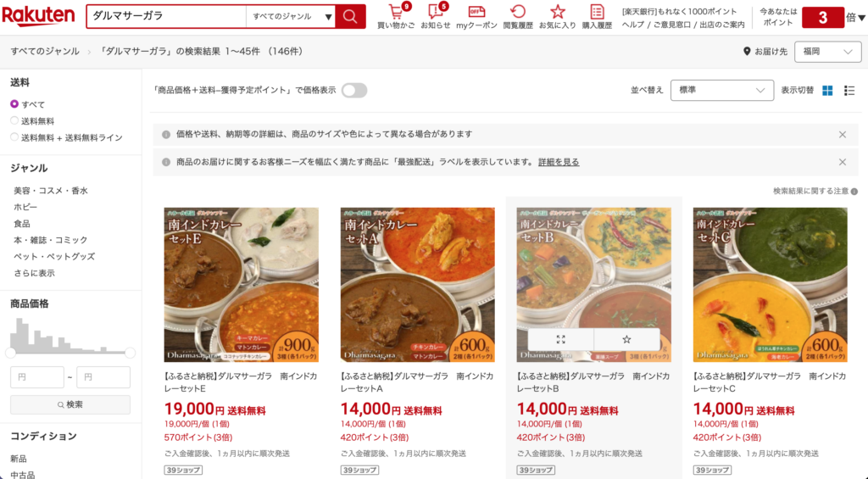
Task: Click the red points multiplier 3 badge
Action: (x=822, y=18)
